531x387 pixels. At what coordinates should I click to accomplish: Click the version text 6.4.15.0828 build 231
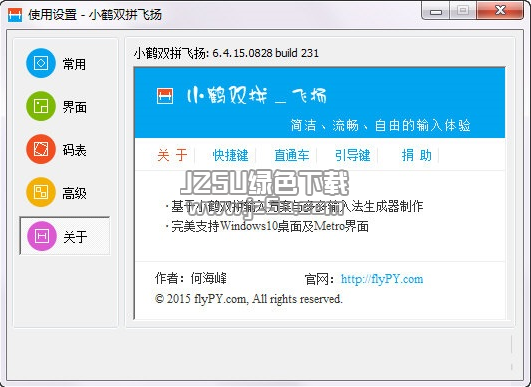pyautogui.click(x=266, y=53)
